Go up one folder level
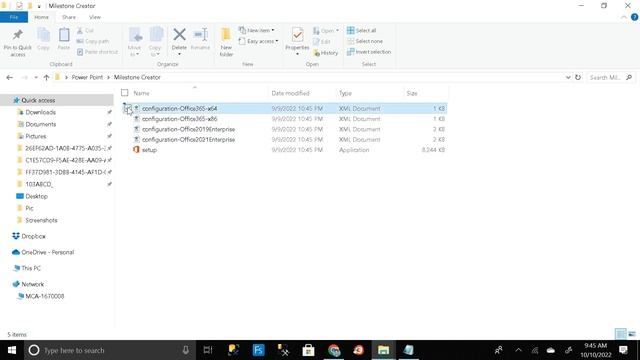The width and height of the screenshot is (640, 360). pyautogui.click(x=46, y=78)
